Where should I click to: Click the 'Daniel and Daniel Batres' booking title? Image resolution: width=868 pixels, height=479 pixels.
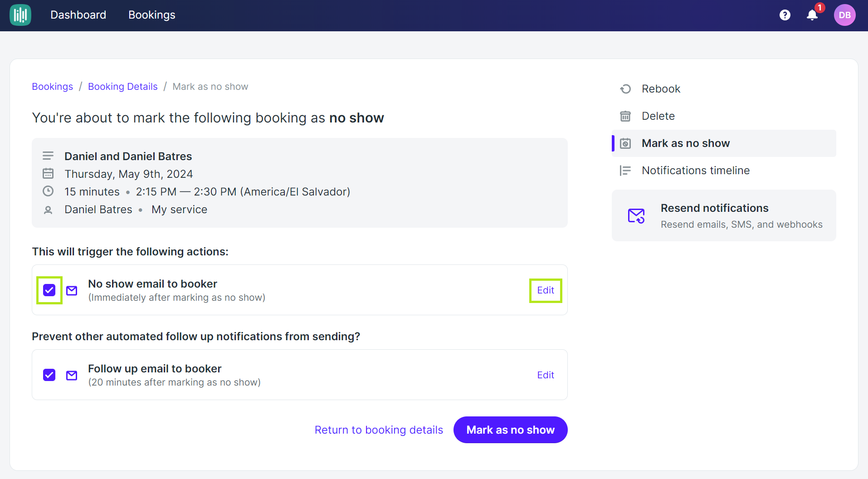(x=128, y=156)
